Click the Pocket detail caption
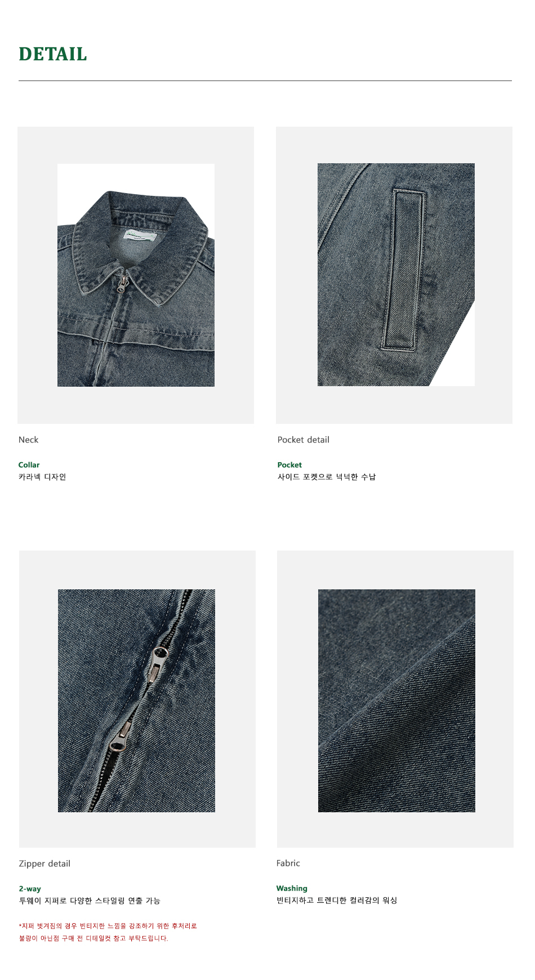535x980 pixels. click(x=303, y=440)
